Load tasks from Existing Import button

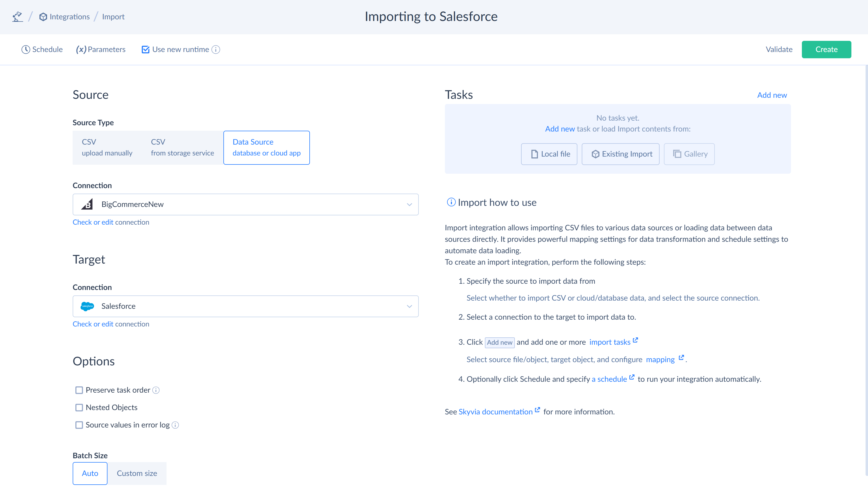[x=620, y=154]
